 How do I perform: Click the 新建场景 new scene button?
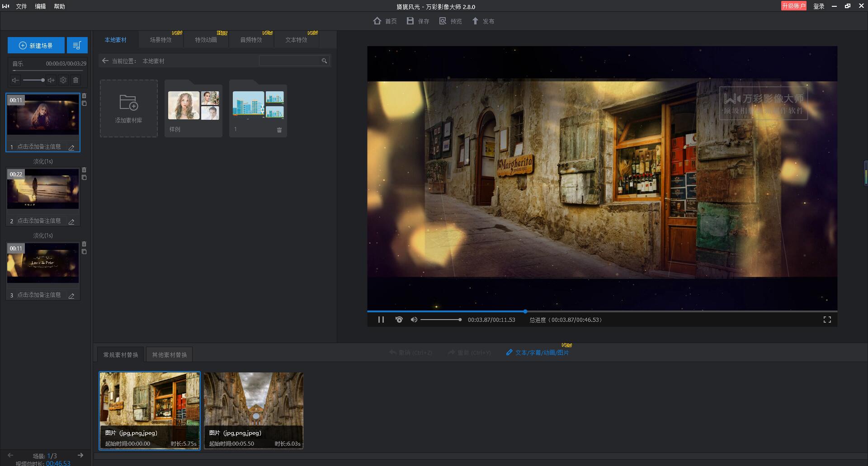[x=36, y=45]
